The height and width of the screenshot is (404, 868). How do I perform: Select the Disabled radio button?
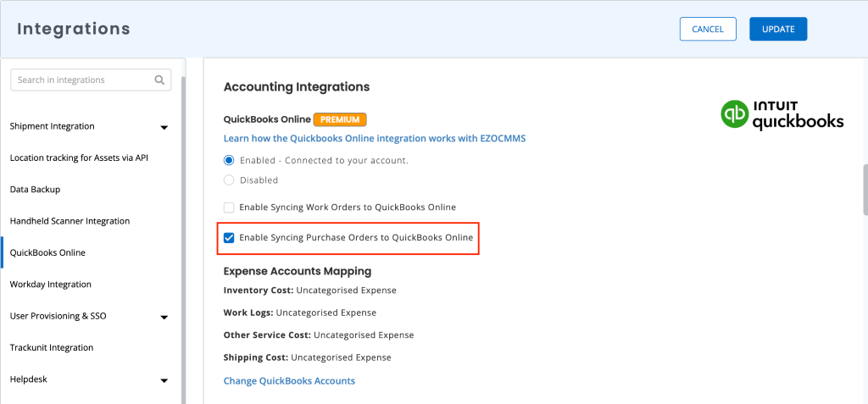[x=229, y=180]
